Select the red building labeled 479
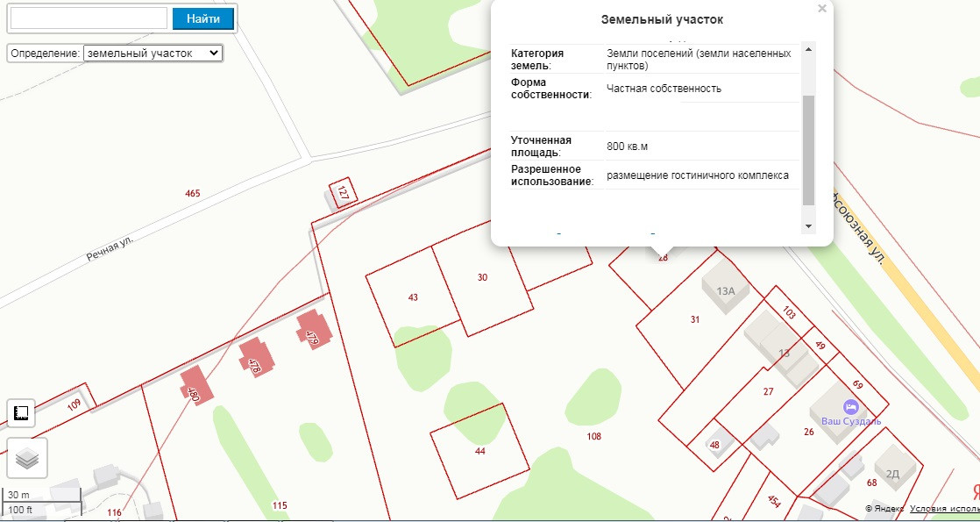 tap(314, 329)
